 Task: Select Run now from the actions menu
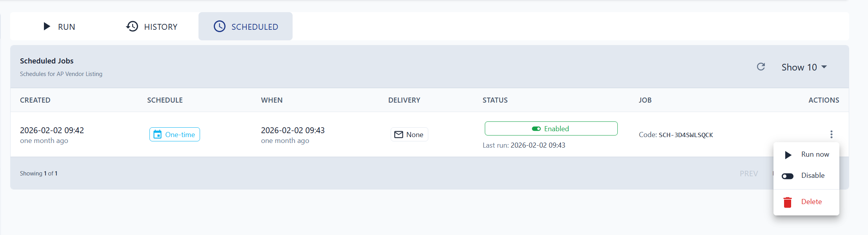coord(815,154)
